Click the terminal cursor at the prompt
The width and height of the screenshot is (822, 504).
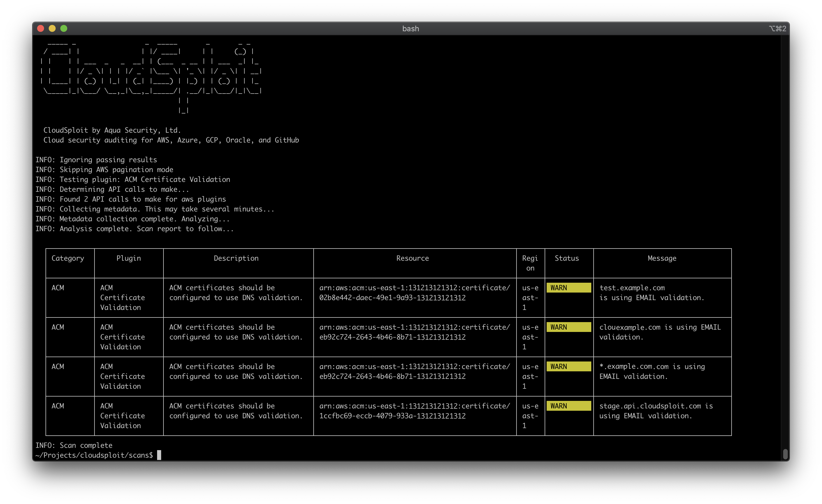point(159,455)
